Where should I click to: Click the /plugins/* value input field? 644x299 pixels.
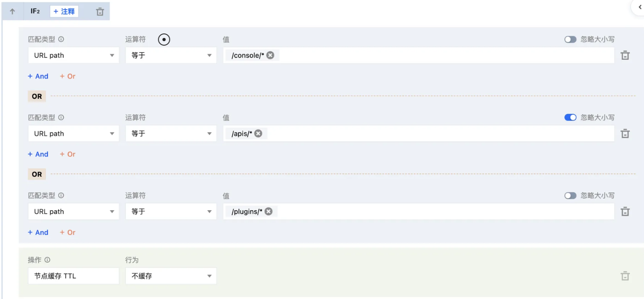point(444,211)
